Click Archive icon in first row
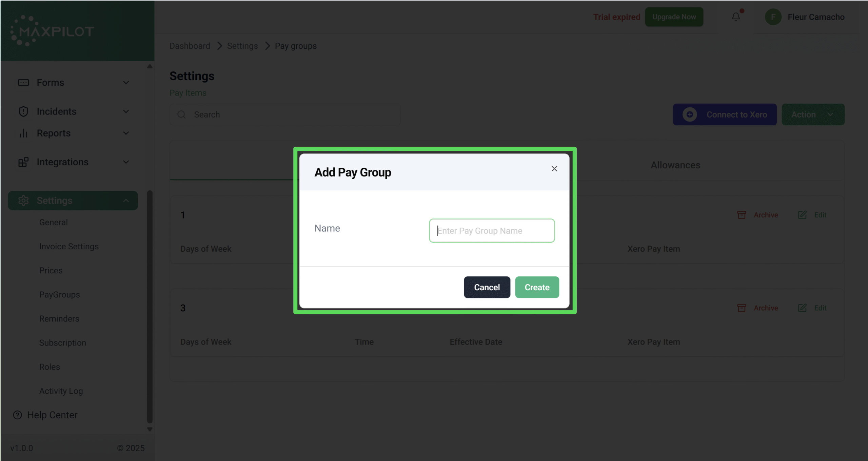 (x=742, y=215)
